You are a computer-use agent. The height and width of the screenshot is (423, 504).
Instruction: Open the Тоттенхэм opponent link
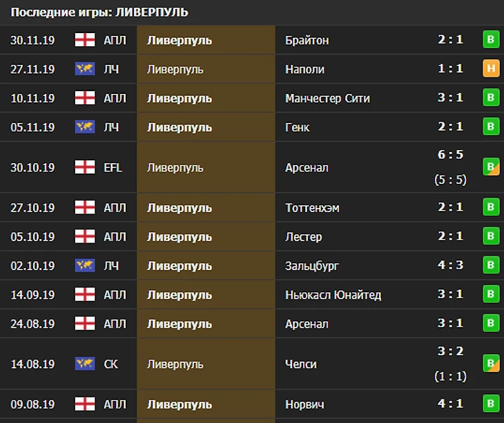312,208
